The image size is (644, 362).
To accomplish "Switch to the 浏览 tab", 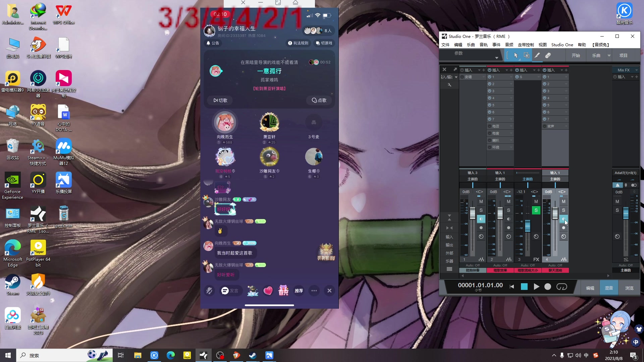I will tap(629, 288).
